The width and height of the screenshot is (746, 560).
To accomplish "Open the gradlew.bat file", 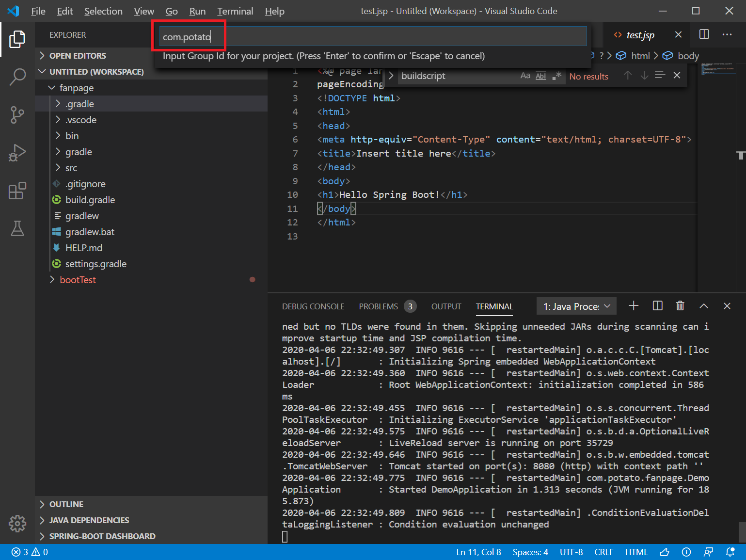I will point(151,232).
